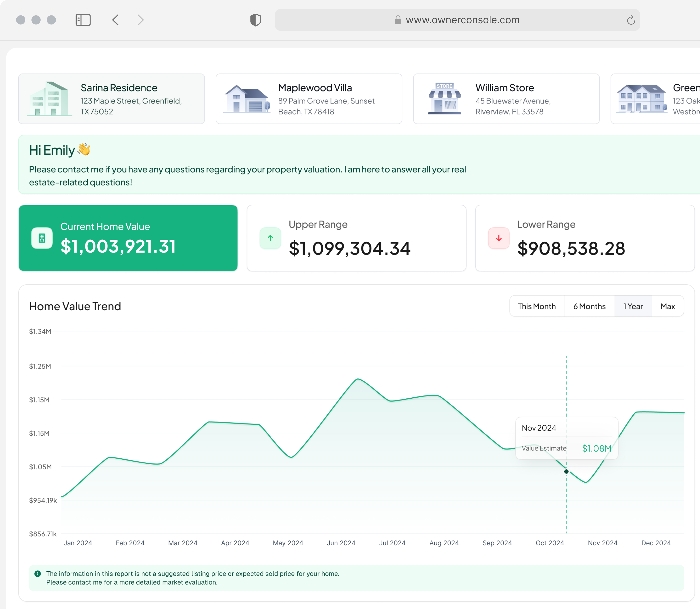Go forward with the right chevron
700x609 pixels.
pos(140,20)
